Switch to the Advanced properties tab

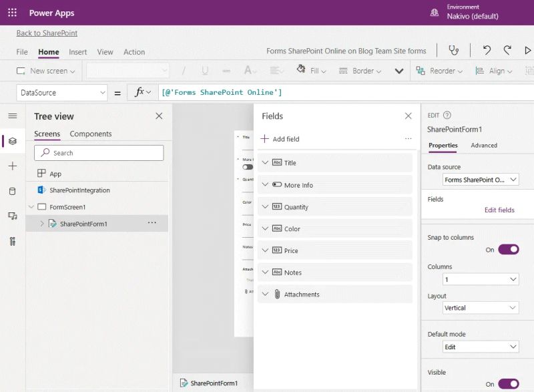coord(484,146)
